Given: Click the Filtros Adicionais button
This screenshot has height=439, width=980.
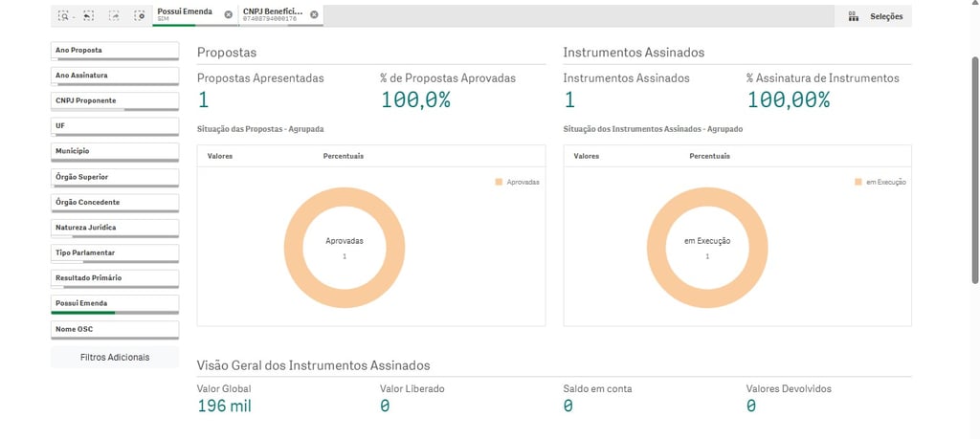Looking at the screenshot, I should click(115, 357).
